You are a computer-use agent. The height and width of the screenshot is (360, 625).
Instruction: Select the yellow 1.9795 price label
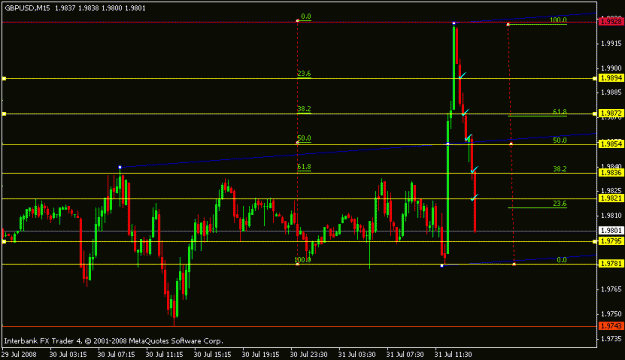click(x=611, y=241)
